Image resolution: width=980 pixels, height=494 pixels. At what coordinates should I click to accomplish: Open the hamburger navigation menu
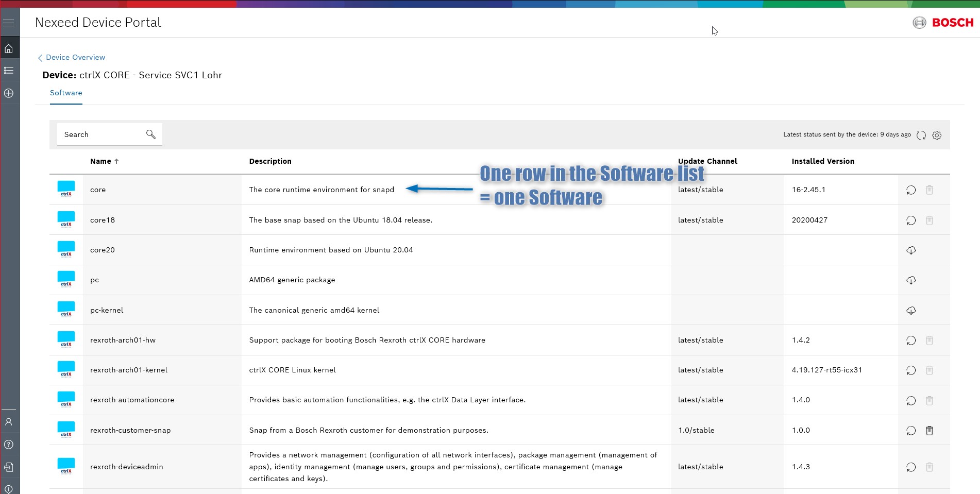(x=9, y=23)
